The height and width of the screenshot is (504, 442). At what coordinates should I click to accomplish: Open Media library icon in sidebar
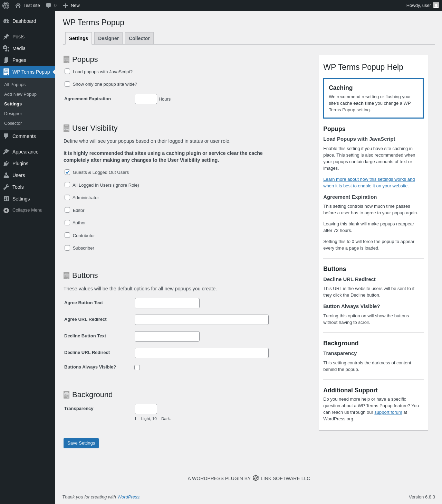point(6,48)
